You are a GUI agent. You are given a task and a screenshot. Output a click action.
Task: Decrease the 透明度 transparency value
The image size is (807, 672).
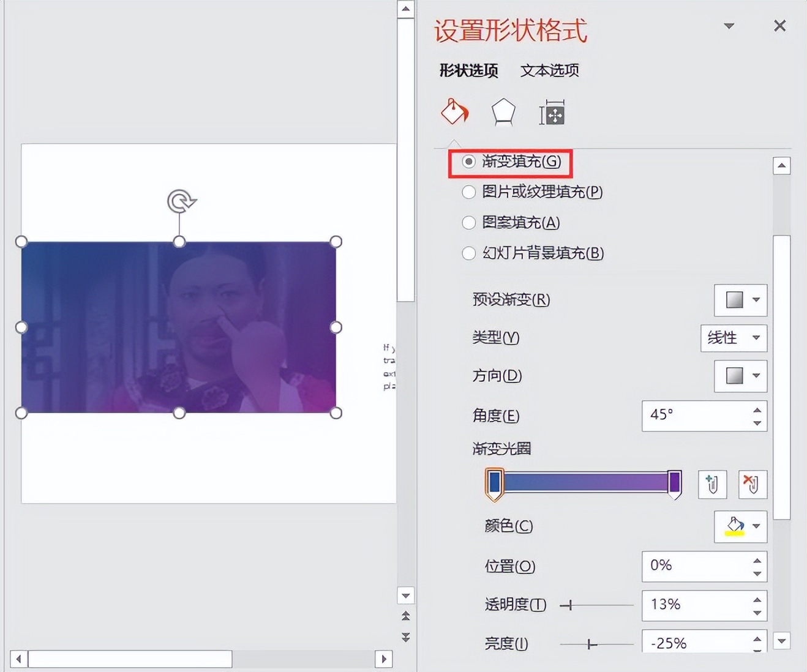coord(757,613)
